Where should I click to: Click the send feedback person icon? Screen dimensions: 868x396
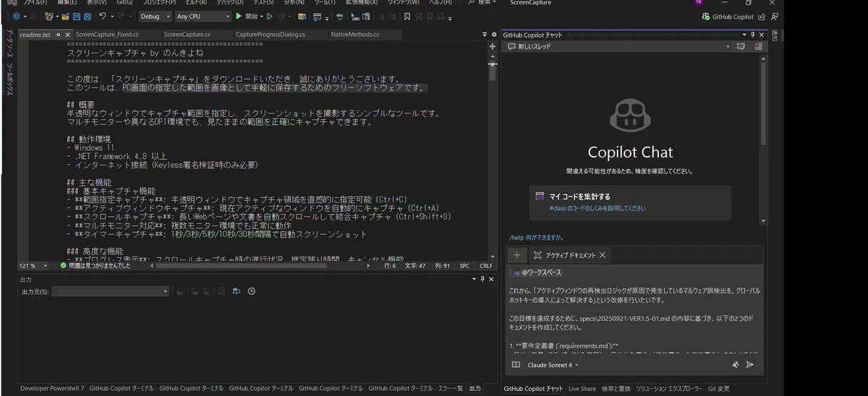click(x=774, y=17)
